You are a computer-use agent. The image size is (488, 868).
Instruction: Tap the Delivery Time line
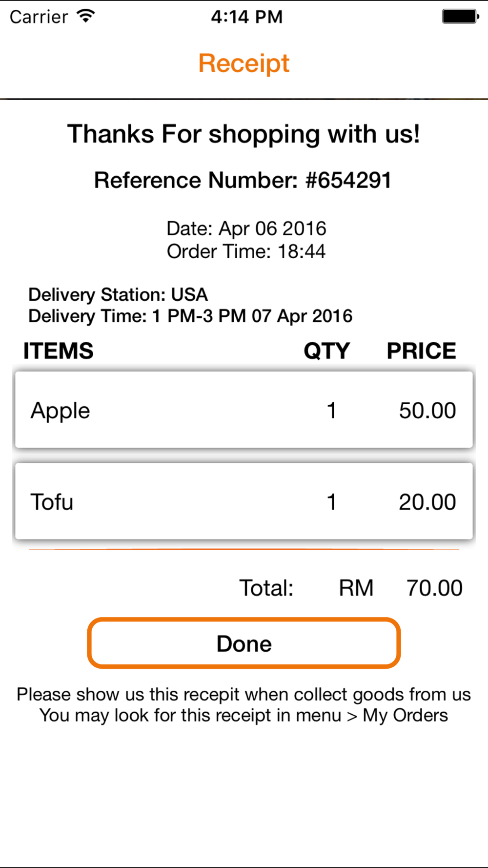pos(190,316)
